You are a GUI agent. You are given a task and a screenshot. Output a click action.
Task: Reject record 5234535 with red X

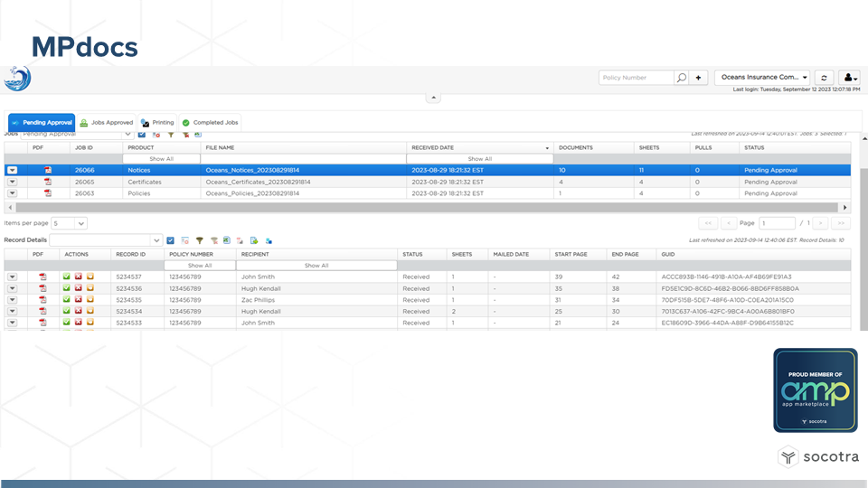[x=78, y=300]
